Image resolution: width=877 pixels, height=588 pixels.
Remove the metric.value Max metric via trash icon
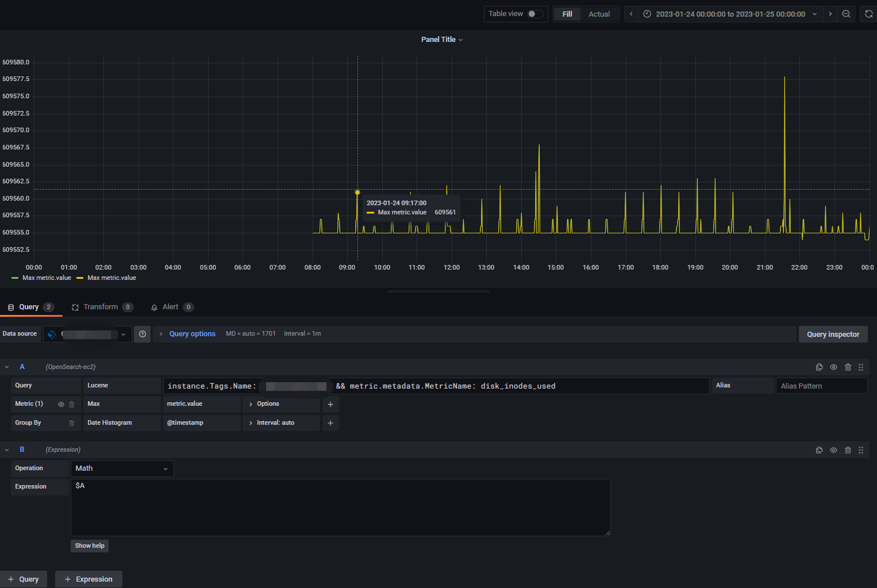tap(71, 404)
